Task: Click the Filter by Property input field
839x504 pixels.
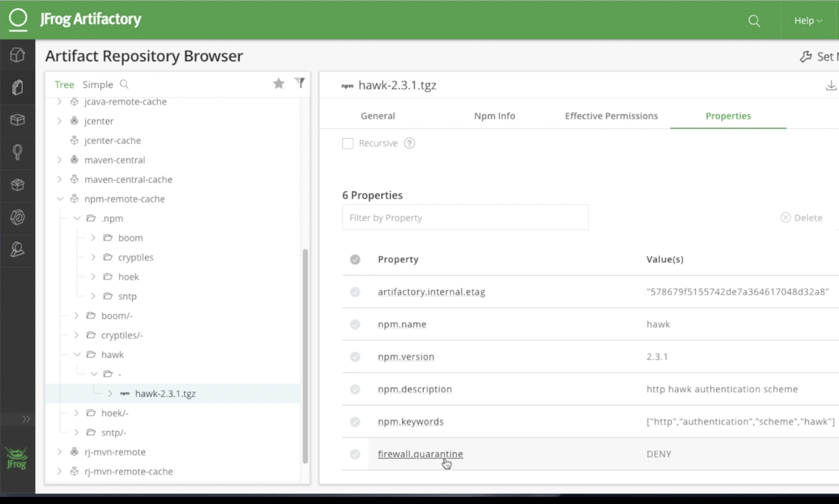Action: (465, 218)
